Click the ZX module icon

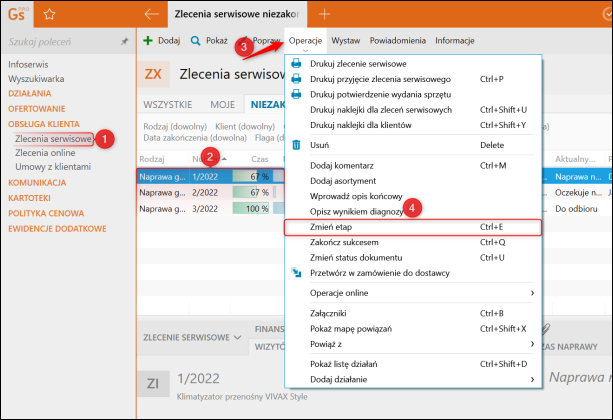click(x=153, y=74)
